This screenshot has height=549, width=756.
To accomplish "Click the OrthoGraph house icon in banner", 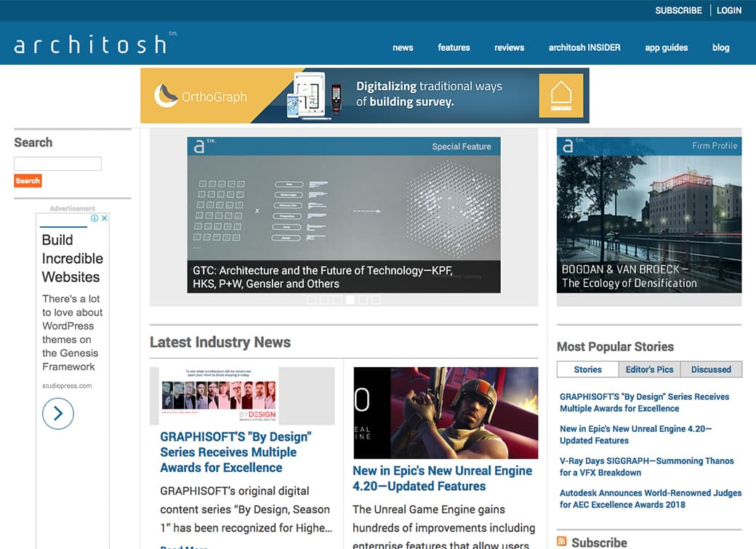I will pos(560,95).
